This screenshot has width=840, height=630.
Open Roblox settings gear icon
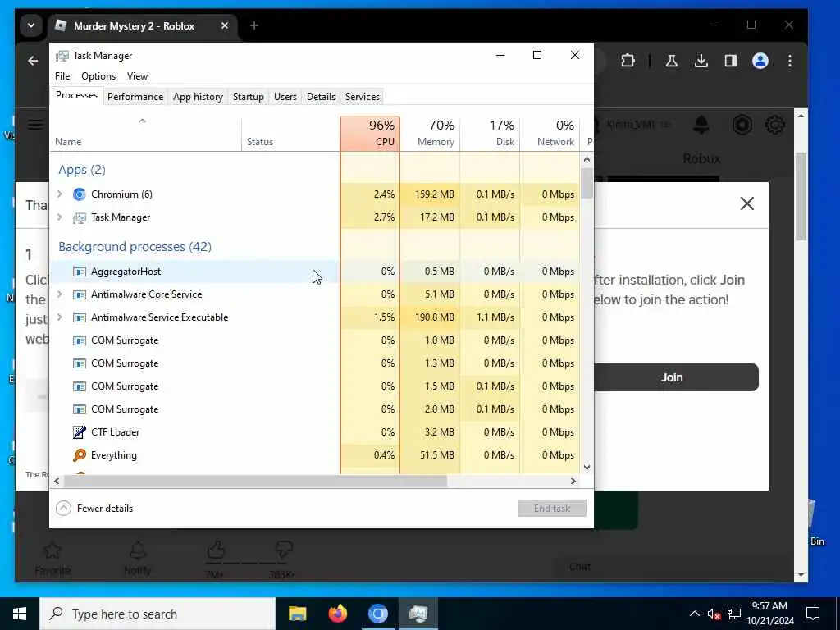click(x=775, y=125)
